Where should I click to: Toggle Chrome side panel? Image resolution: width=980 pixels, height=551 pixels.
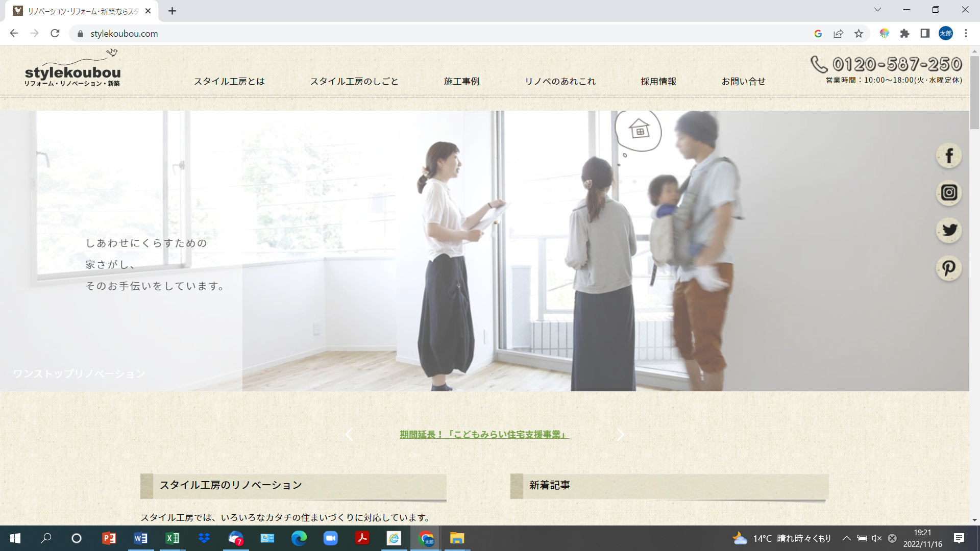click(x=925, y=34)
